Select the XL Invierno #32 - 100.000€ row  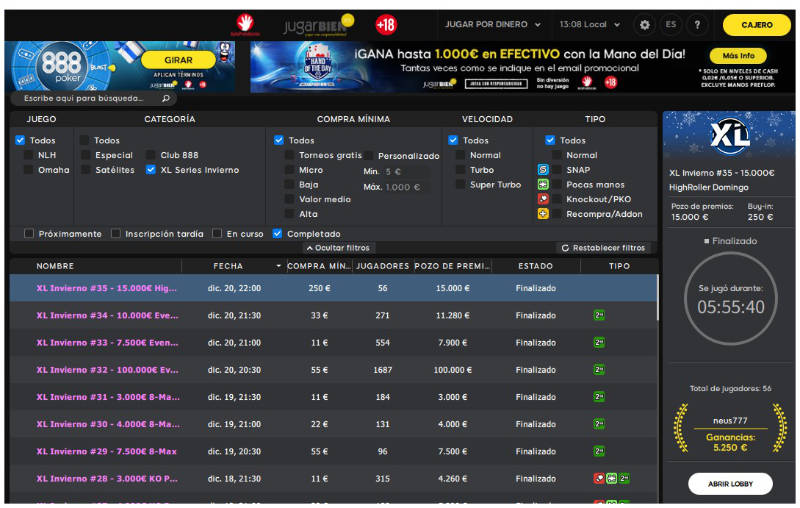(x=334, y=370)
